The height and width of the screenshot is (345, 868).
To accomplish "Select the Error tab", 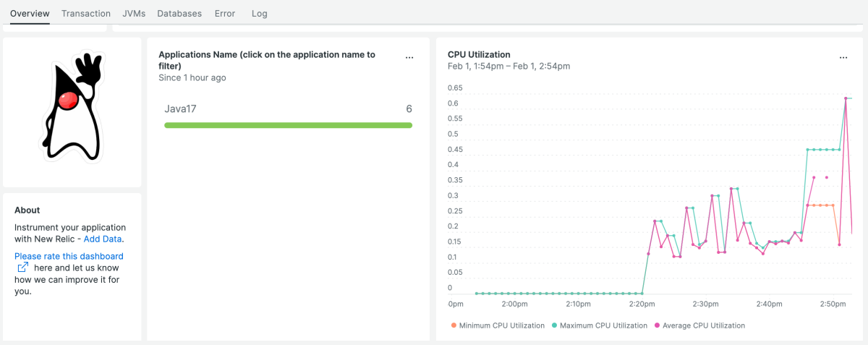I will (x=225, y=13).
